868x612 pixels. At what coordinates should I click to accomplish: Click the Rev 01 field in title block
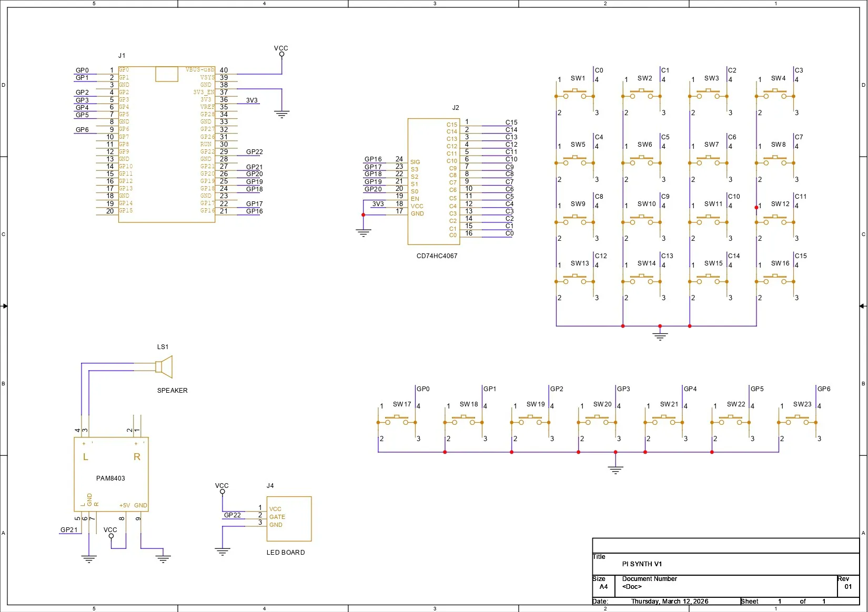(x=848, y=583)
